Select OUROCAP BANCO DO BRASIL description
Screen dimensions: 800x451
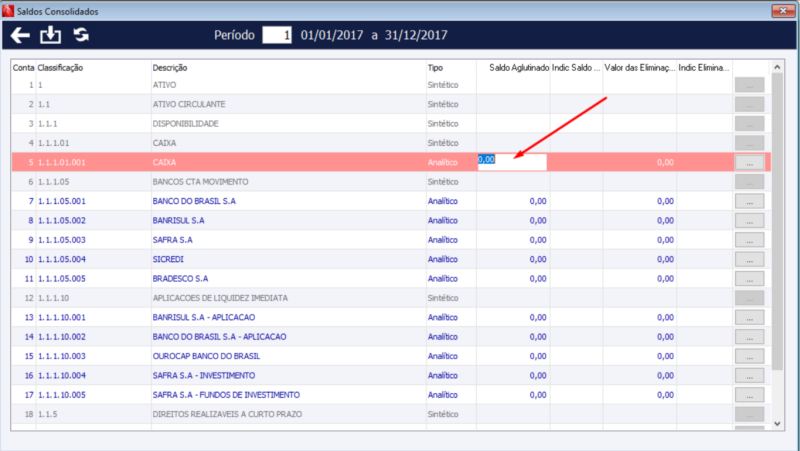point(206,356)
